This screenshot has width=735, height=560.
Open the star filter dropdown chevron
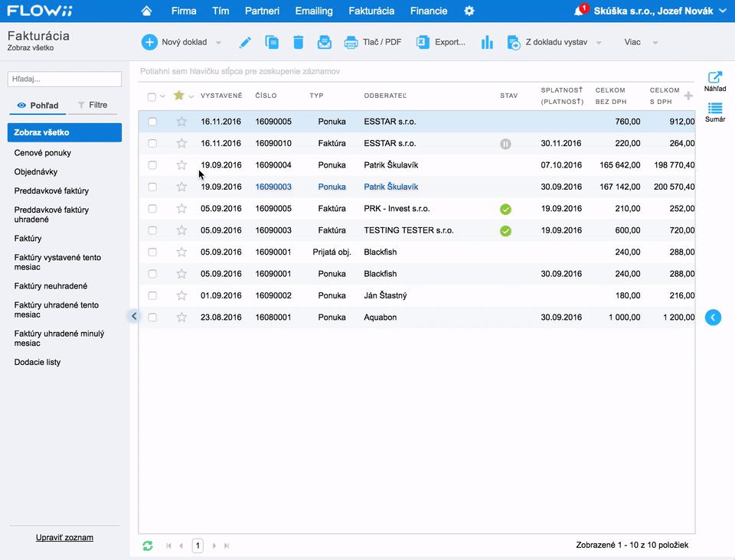pos(191,96)
